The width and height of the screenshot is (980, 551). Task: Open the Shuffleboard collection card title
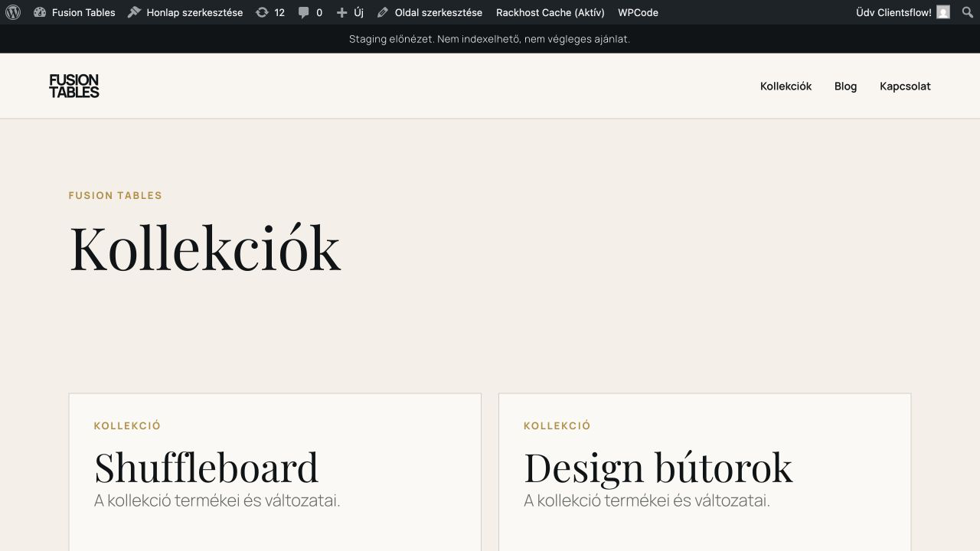(x=206, y=467)
